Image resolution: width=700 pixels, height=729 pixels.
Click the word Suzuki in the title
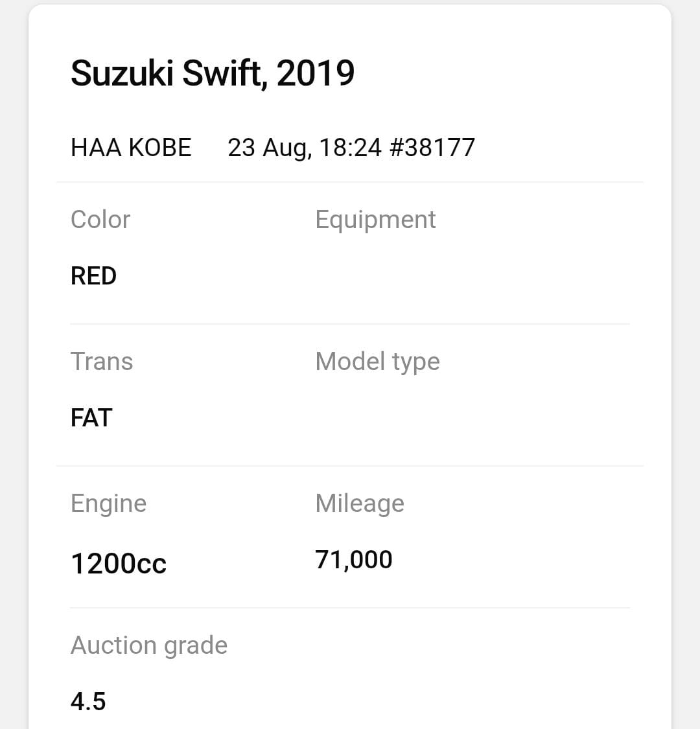tap(122, 73)
